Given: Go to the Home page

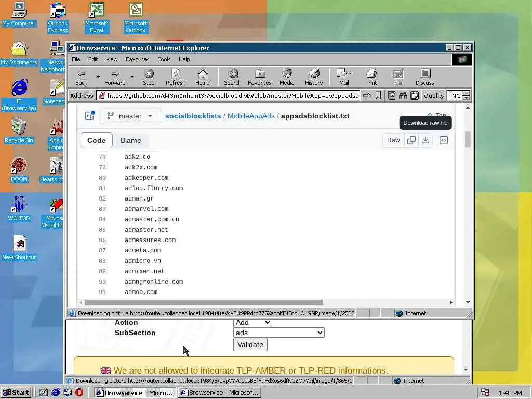Looking at the screenshot, I should (203, 77).
